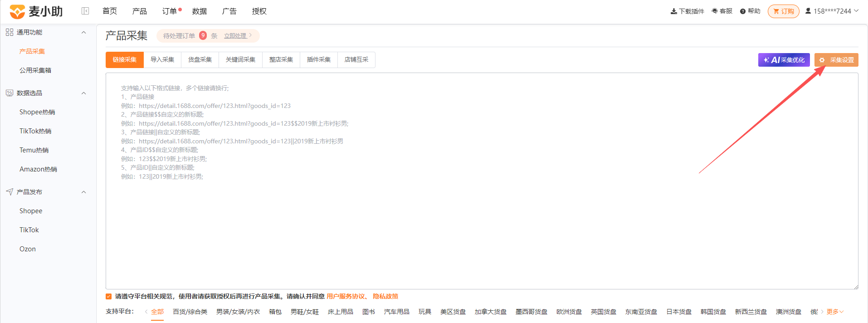Click into the link input text area
Viewport: 868px width, 323px height.
(482, 181)
